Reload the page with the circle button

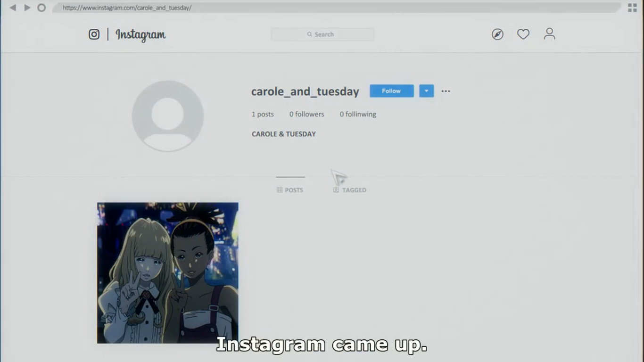41,8
